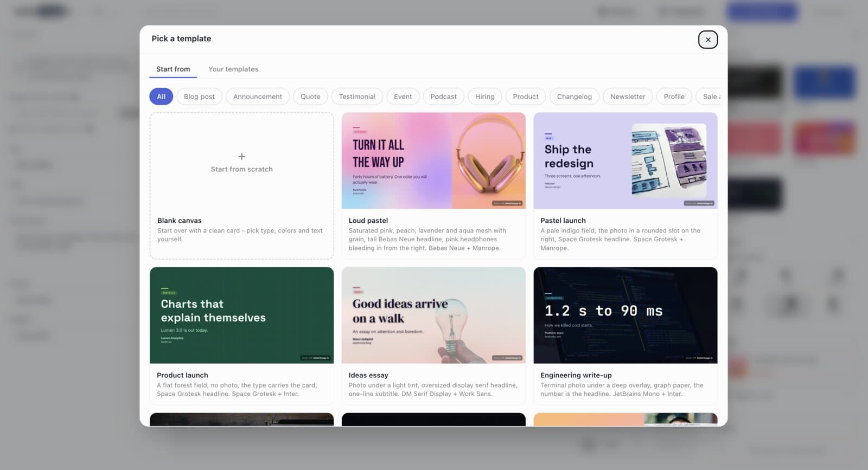Filter templates by Blog post

click(199, 96)
